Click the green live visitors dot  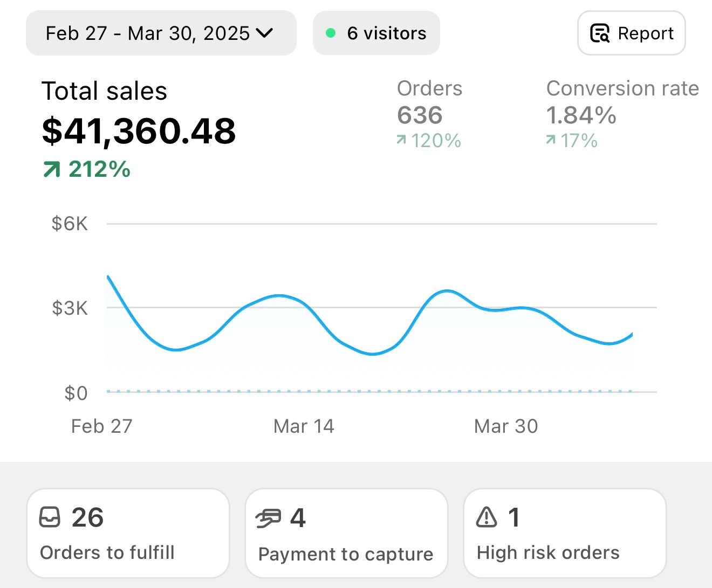331,33
